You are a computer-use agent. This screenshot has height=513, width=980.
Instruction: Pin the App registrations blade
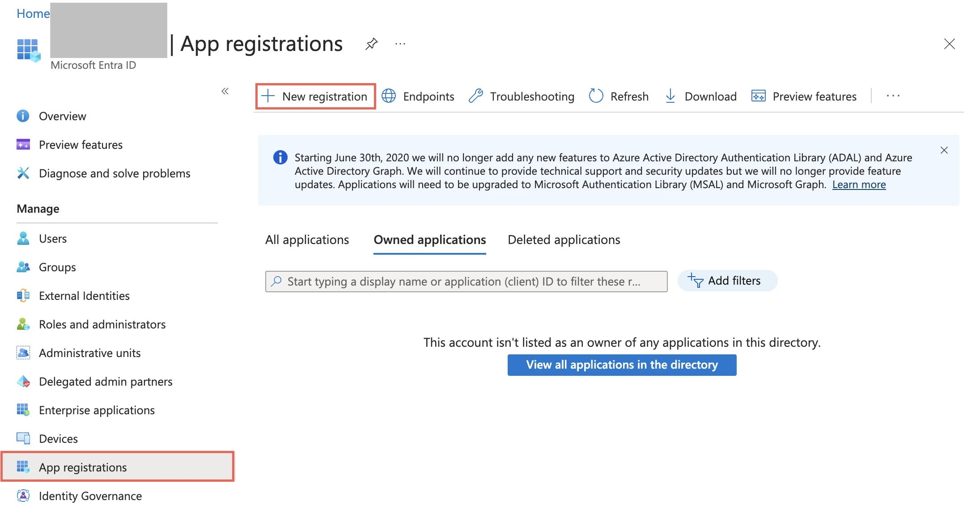point(372,44)
